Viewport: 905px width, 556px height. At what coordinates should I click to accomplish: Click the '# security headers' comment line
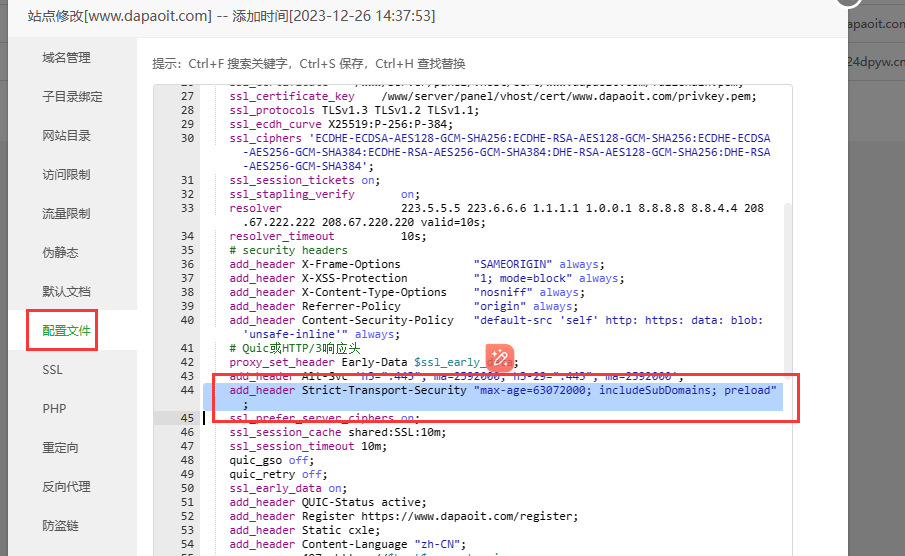[x=288, y=250]
